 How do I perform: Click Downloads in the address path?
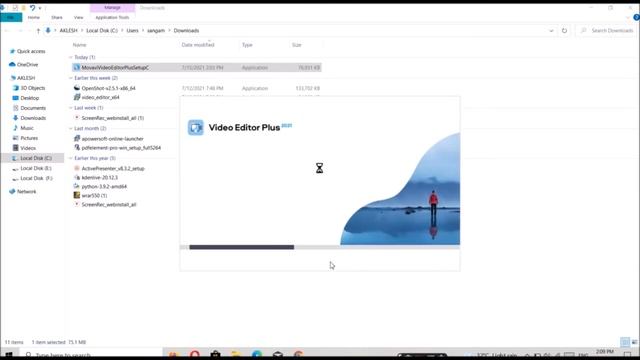(186, 31)
